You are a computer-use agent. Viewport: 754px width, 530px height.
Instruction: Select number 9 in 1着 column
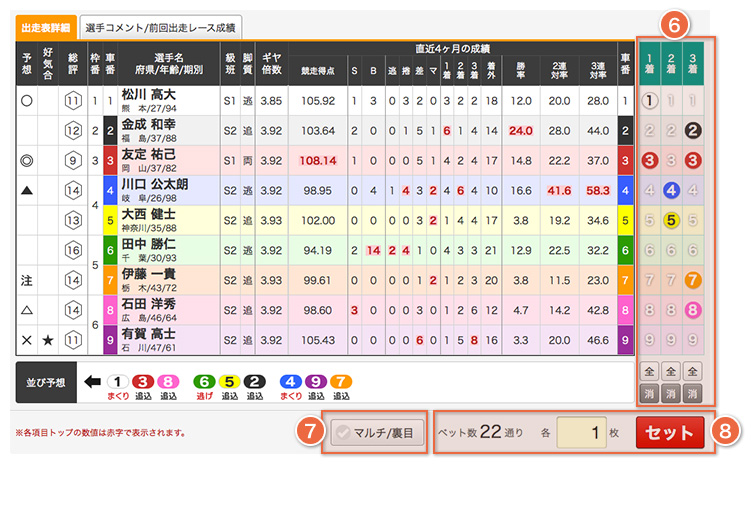(x=649, y=340)
